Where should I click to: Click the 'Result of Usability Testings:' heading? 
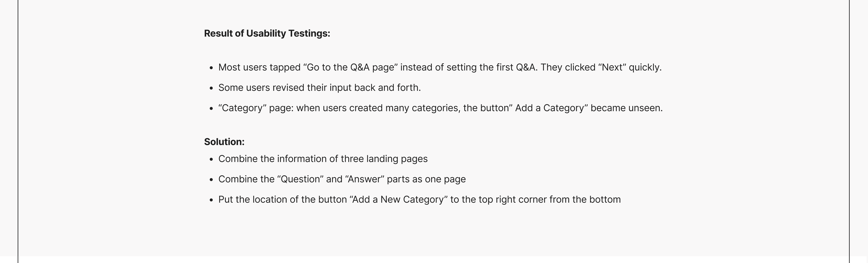click(x=267, y=33)
